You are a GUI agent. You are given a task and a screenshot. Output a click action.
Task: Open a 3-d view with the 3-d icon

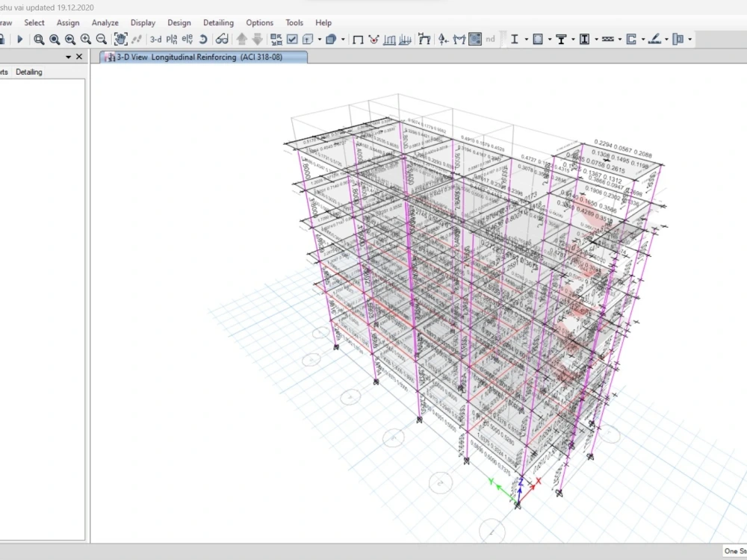[x=155, y=39]
